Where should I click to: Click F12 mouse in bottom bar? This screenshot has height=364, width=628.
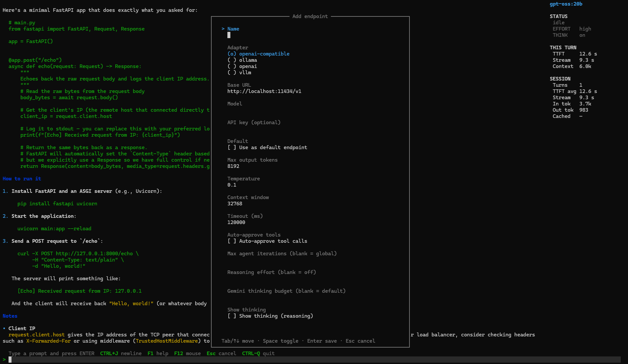pos(187,353)
